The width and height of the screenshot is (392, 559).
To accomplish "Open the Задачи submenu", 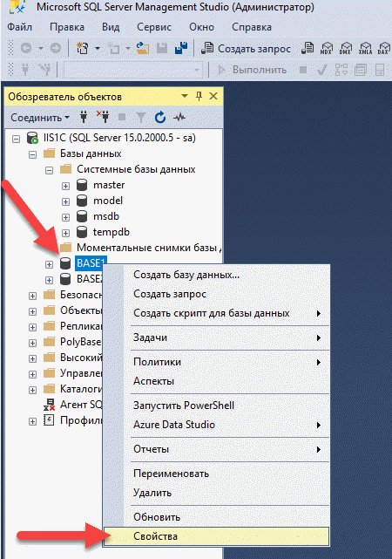I will coord(216,337).
